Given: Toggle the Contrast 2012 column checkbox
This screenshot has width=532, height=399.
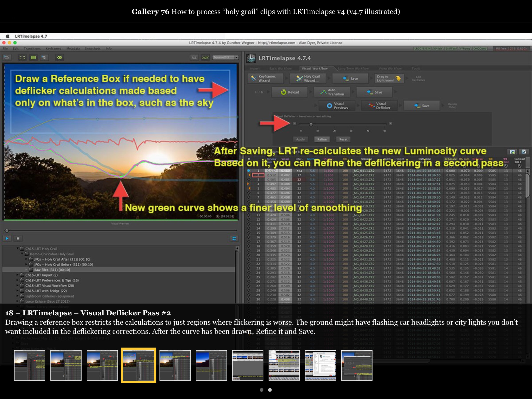Looking at the screenshot, I should (520, 166).
